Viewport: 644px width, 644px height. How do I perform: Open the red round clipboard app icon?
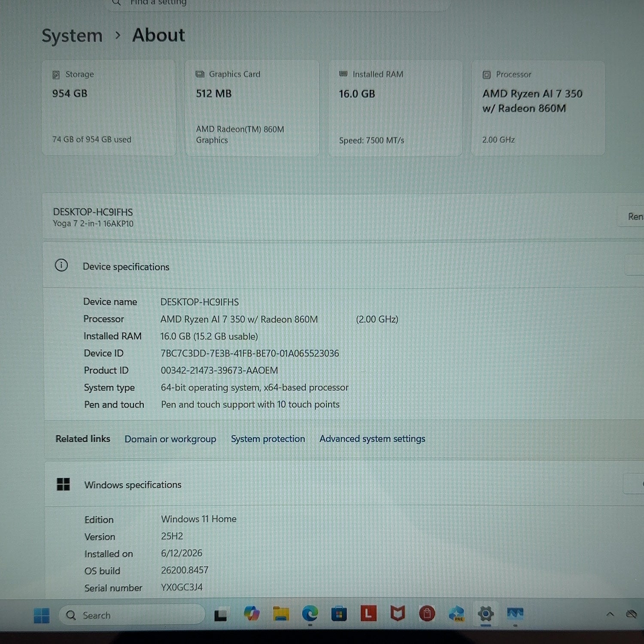click(427, 614)
